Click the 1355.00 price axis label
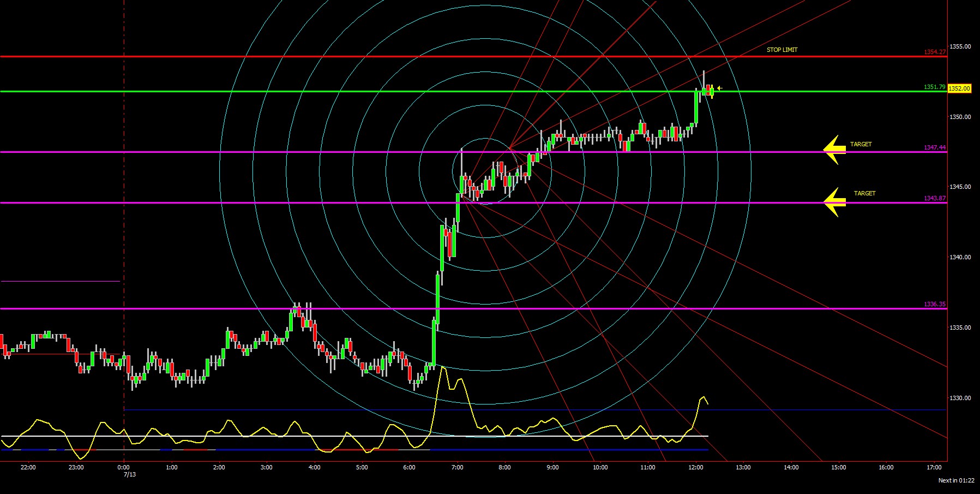The width and height of the screenshot is (980, 494). pos(960,46)
